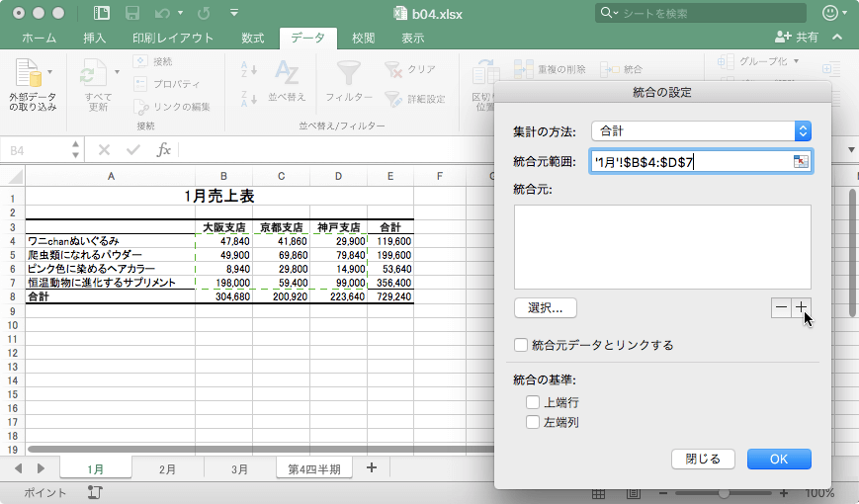The image size is (859, 504).
Task: Open the 数式 ribbon tab
Action: click(252, 38)
